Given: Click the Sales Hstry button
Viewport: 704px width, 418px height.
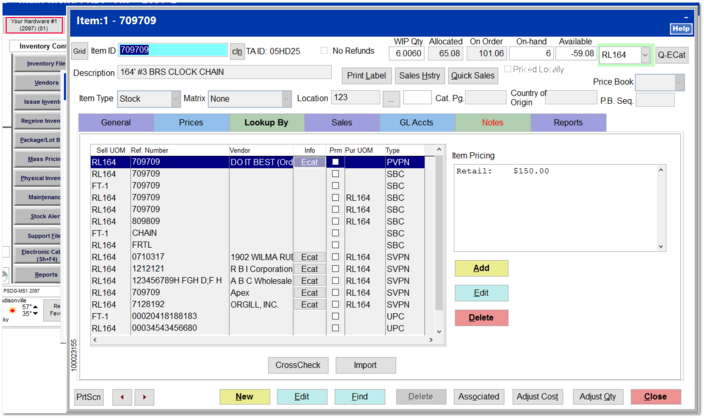Looking at the screenshot, I should coord(420,76).
